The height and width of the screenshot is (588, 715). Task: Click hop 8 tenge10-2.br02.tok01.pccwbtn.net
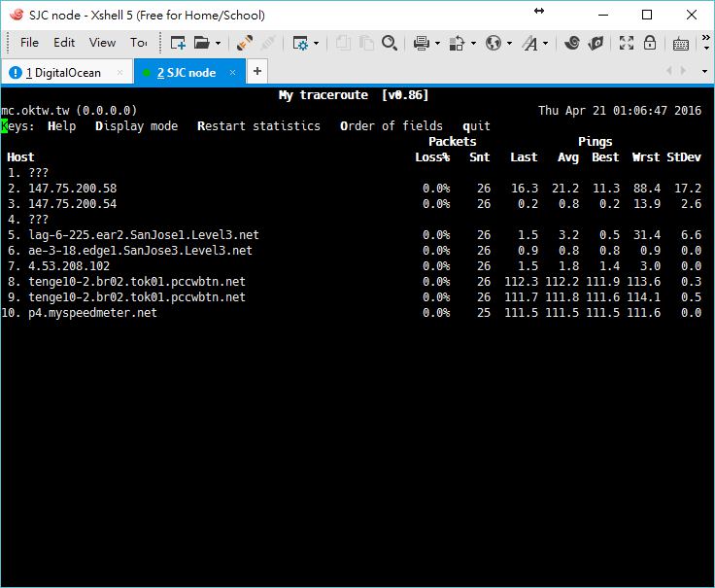point(137,282)
